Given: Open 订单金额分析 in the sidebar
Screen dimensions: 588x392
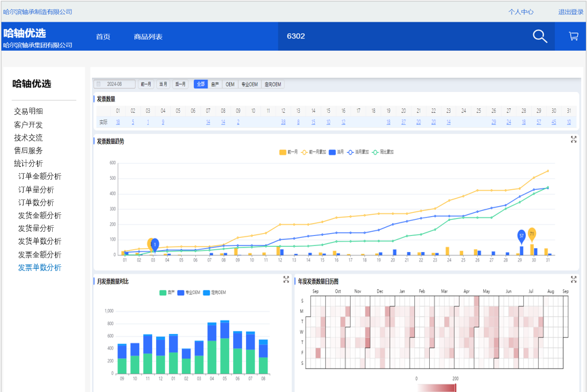Looking at the screenshot, I should click(x=40, y=176).
